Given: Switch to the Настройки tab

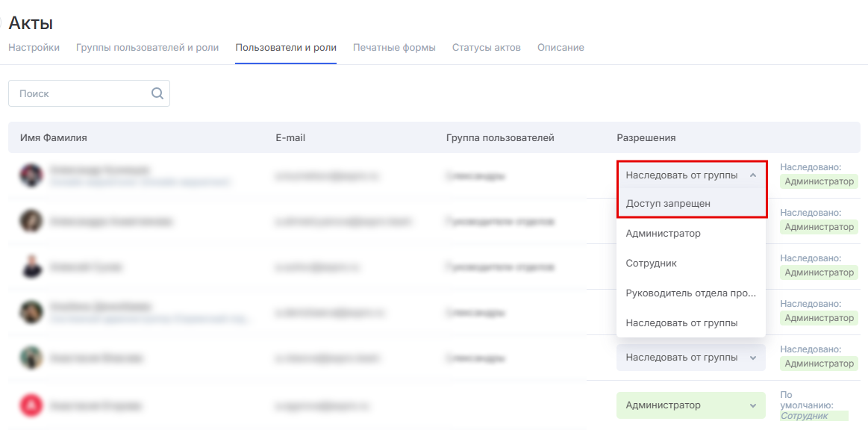Looking at the screenshot, I should [34, 48].
